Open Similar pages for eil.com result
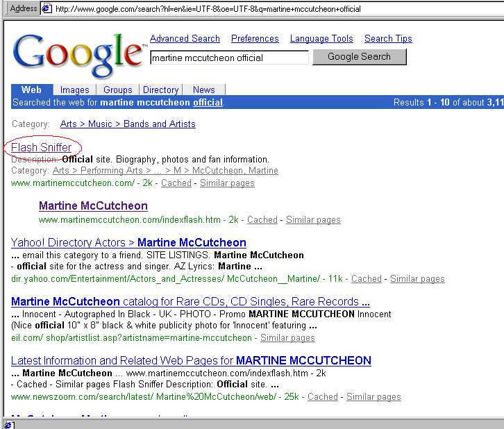 287,338
